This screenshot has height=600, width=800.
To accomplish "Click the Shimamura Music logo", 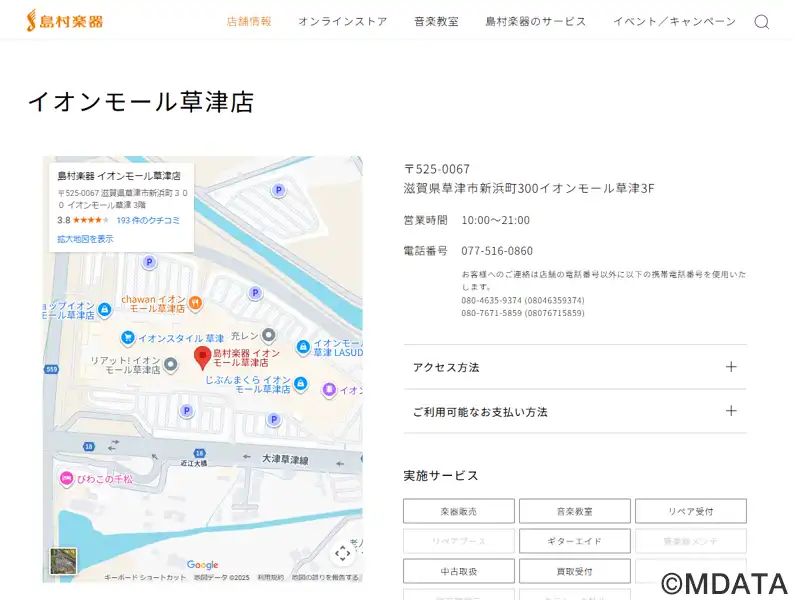I will (x=65, y=21).
